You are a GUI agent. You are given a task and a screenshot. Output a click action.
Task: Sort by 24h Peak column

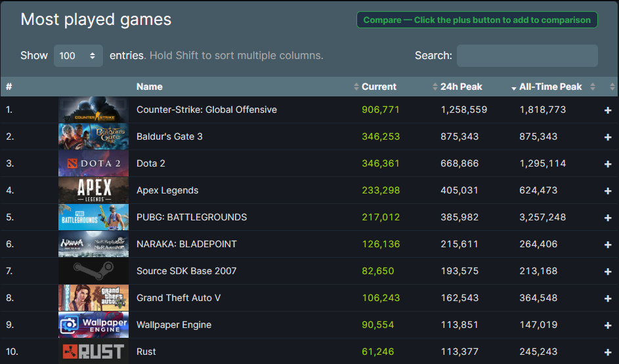coord(461,87)
